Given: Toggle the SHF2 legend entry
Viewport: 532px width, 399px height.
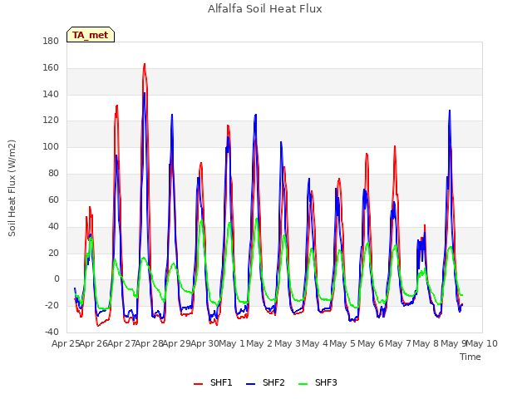Looking at the screenshot, I should [265, 382].
